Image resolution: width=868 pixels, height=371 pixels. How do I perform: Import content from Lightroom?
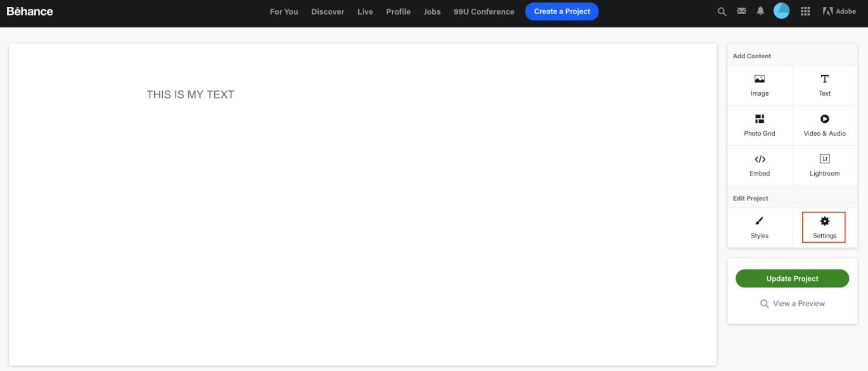(x=824, y=165)
